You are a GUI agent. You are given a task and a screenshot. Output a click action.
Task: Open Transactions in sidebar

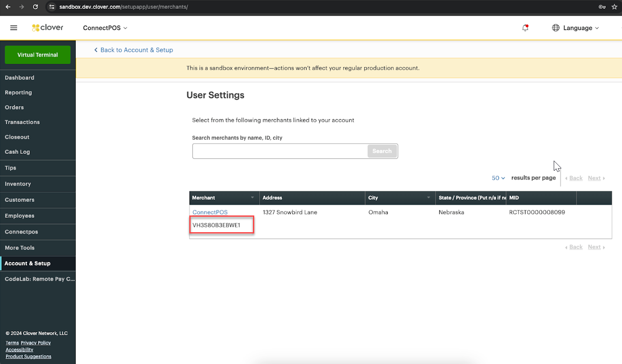pyautogui.click(x=38, y=122)
